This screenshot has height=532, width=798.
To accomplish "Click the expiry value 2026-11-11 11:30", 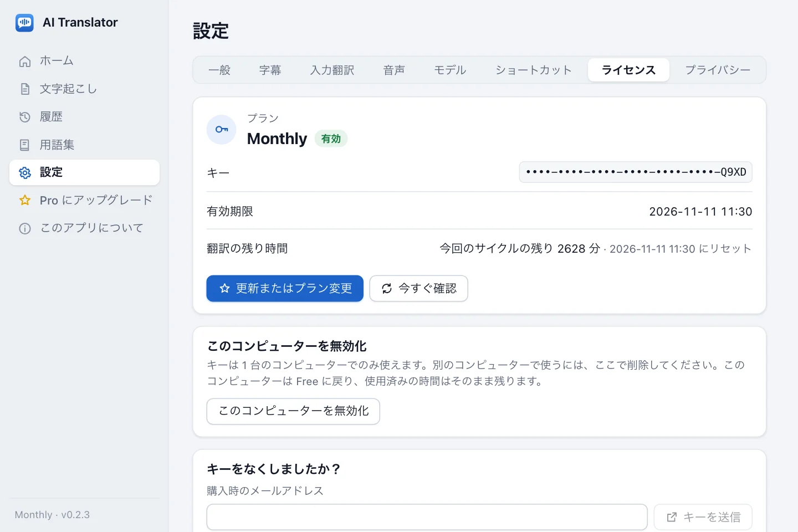I will click(700, 212).
